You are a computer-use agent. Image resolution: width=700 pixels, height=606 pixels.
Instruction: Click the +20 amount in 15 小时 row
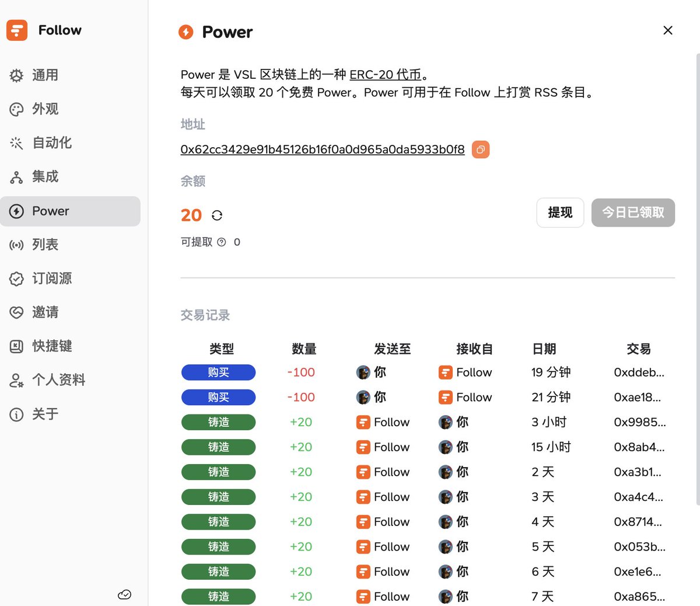coord(301,447)
